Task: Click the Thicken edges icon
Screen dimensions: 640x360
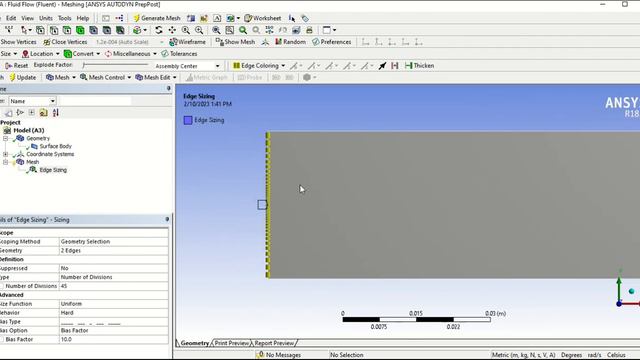Action: point(419,66)
